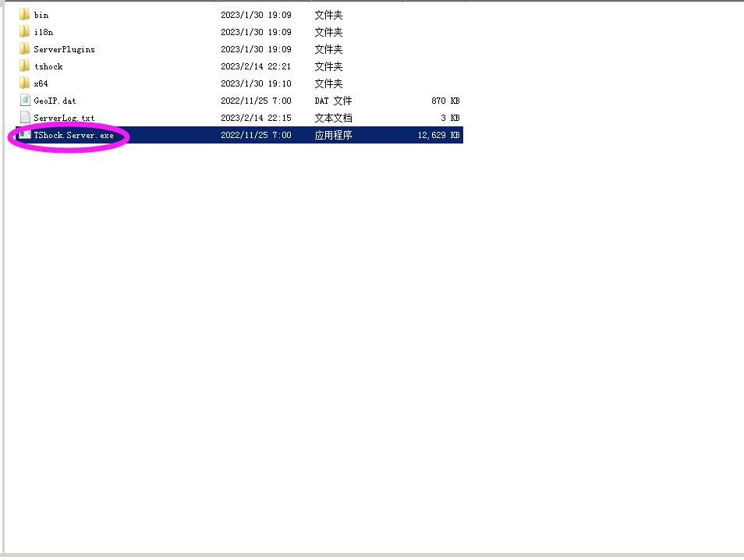The width and height of the screenshot is (744, 560).
Task: Click the 文件夹 type for ServerPlugins
Action: tap(328, 49)
